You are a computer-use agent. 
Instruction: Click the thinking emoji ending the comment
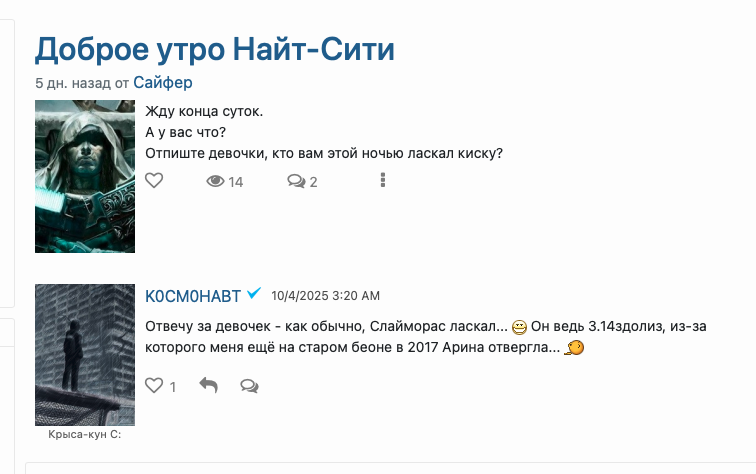tap(575, 348)
